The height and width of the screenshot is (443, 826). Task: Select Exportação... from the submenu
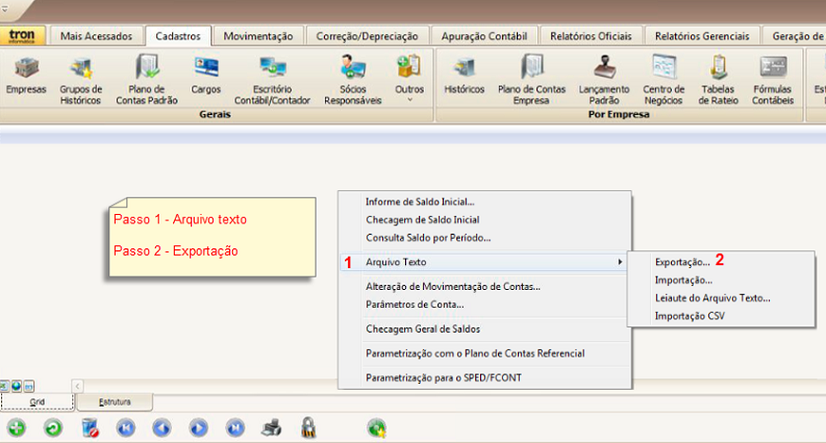[682, 261]
